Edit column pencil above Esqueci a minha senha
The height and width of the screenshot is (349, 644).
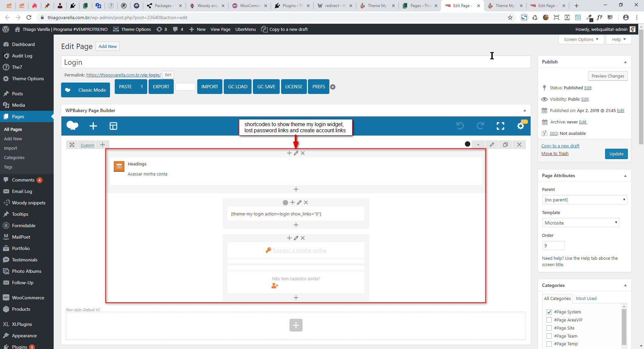296,238
